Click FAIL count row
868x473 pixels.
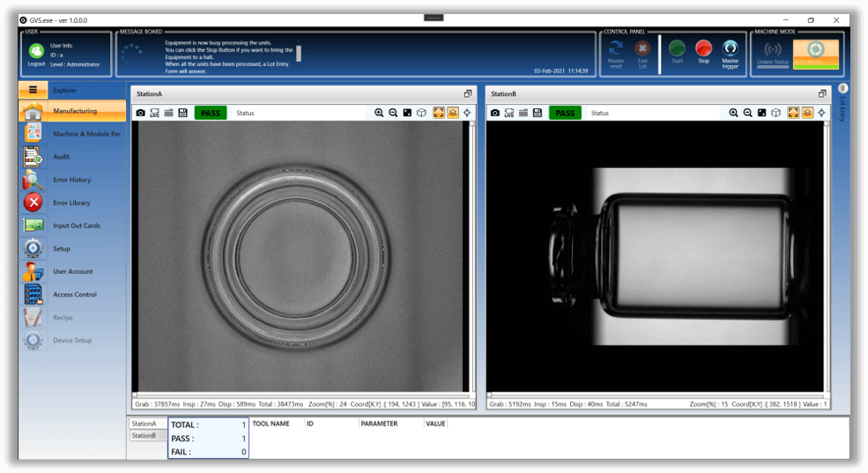coord(208,452)
